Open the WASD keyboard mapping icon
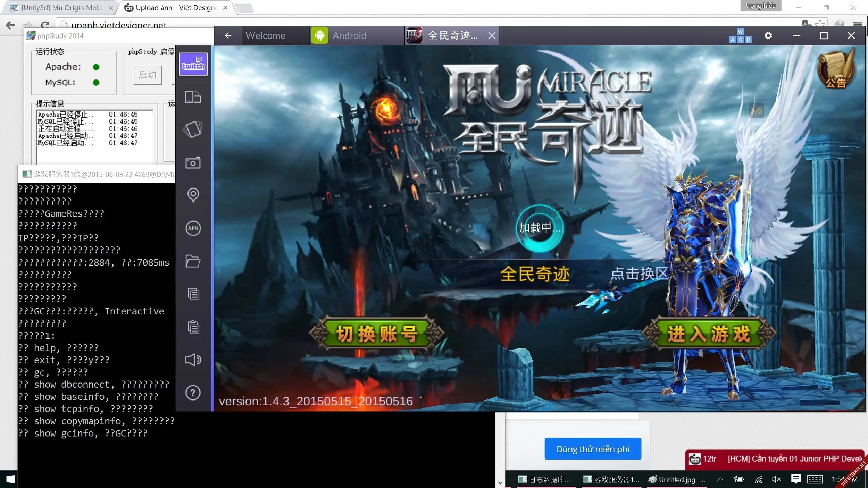Screen dimensions: 868x488 740,35
